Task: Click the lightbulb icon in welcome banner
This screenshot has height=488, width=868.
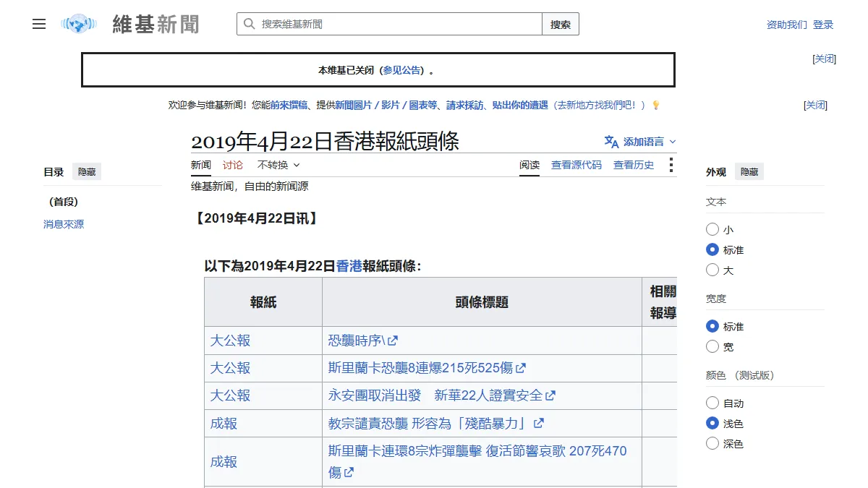Action: (x=656, y=105)
